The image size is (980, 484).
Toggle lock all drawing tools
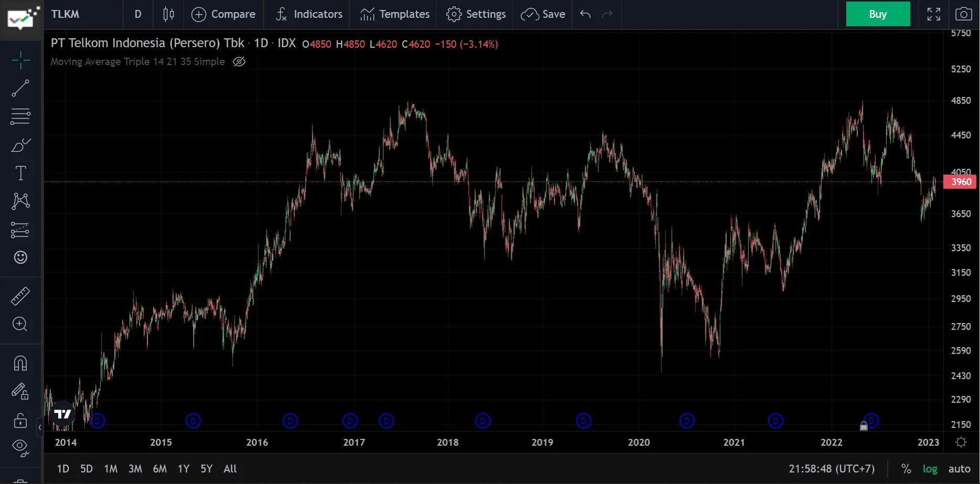point(20,420)
